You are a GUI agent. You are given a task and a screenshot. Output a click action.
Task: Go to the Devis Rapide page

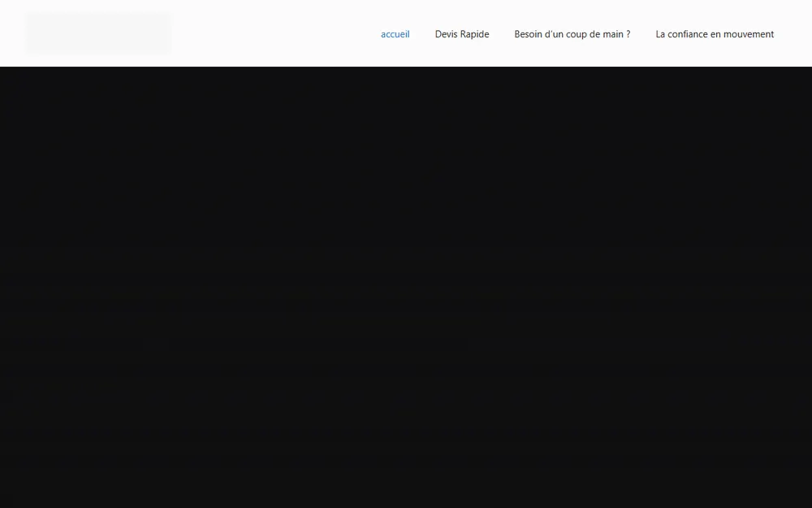[462, 34]
